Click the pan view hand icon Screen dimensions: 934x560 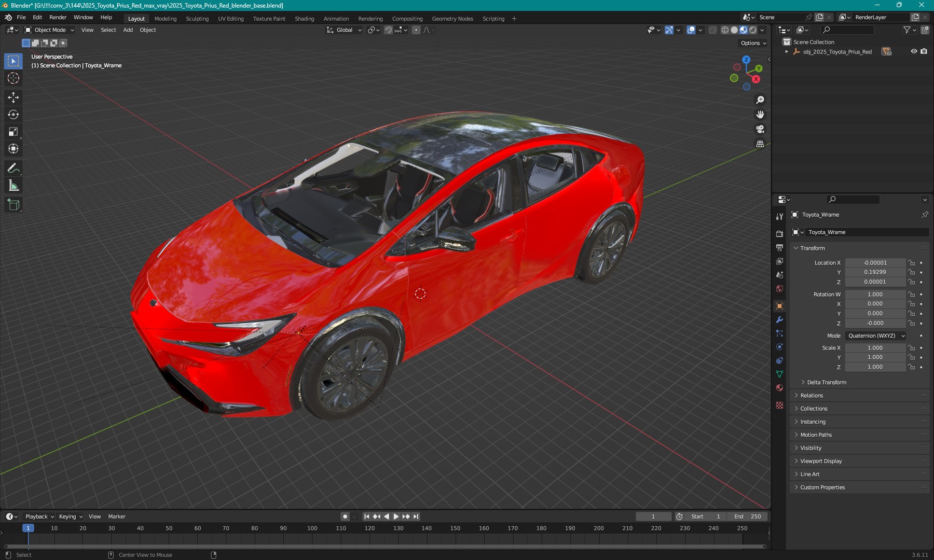coord(760,115)
